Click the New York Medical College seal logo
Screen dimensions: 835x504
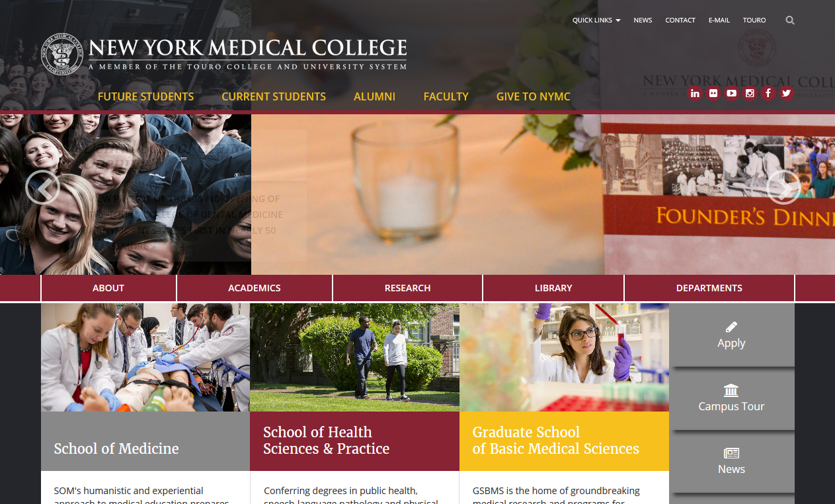(x=62, y=54)
